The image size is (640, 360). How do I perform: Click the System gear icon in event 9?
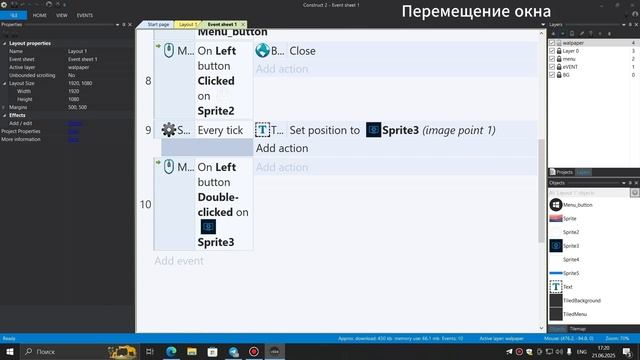click(x=169, y=130)
